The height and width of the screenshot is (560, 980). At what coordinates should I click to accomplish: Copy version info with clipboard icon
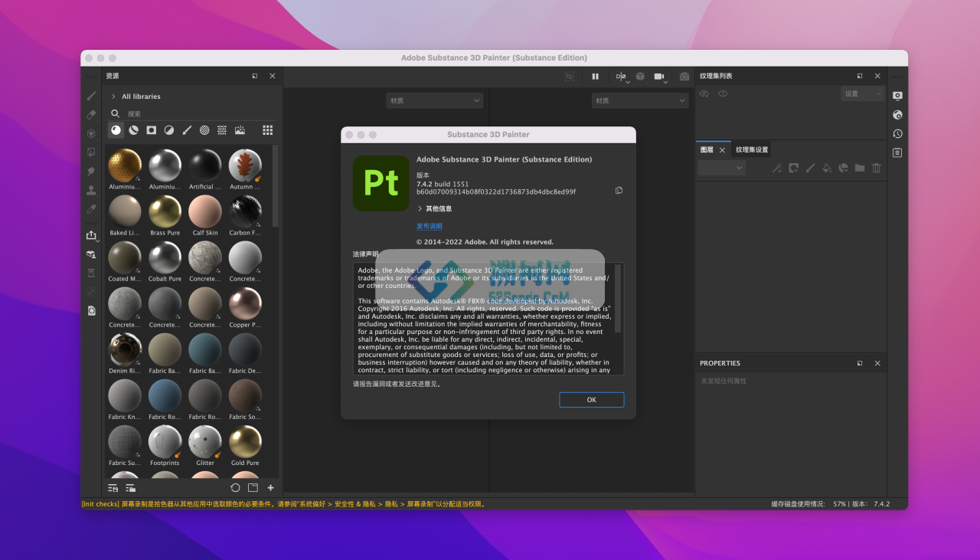(x=619, y=190)
